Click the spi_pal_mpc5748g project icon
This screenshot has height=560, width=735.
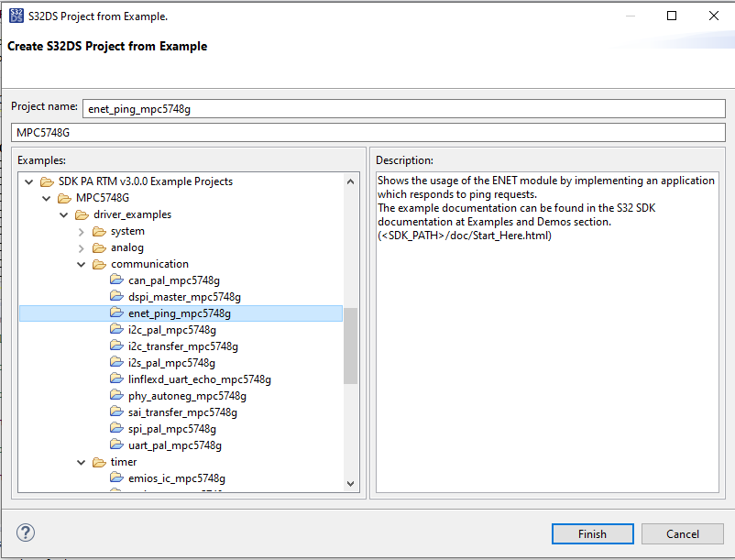[116, 428]
